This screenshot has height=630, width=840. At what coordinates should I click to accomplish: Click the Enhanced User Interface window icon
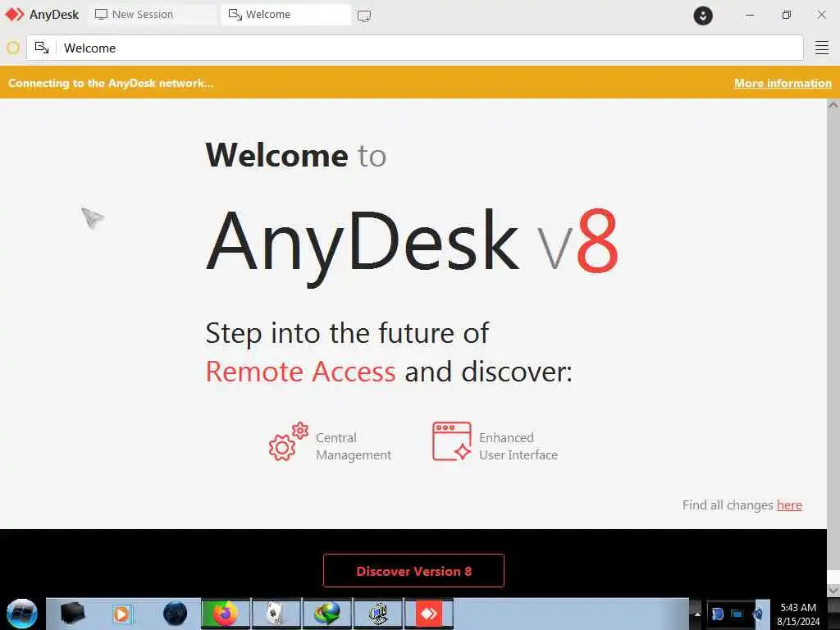click(452, 441)
